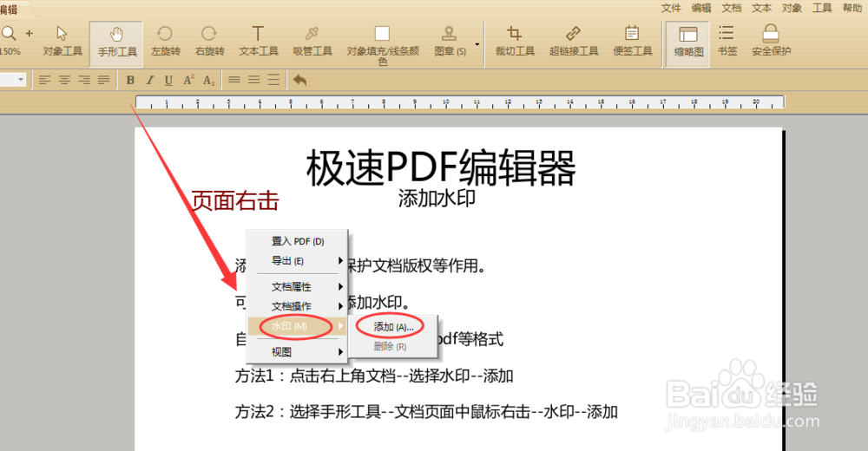Select the 便签工具 sticky note tool
This screenshot has width=868, height=451.
coord(632,42)
